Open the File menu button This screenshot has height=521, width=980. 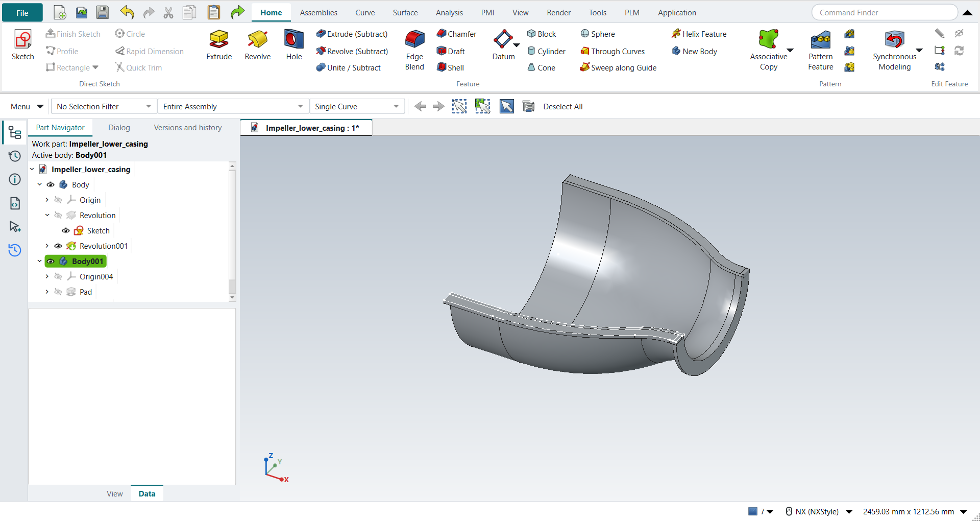pos(22,12)
